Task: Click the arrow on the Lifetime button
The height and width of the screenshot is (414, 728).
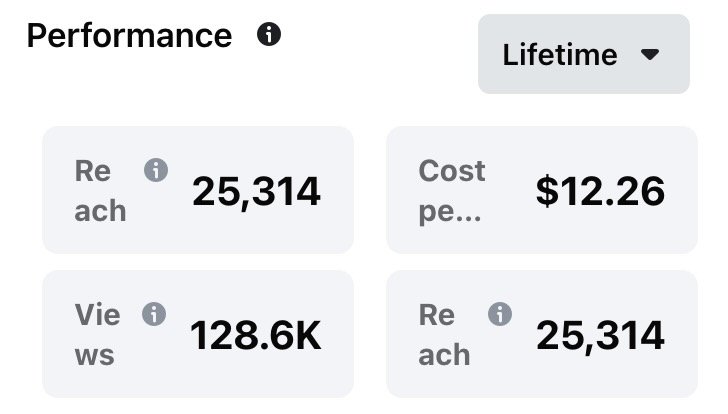Action: [x=650, y=54]
